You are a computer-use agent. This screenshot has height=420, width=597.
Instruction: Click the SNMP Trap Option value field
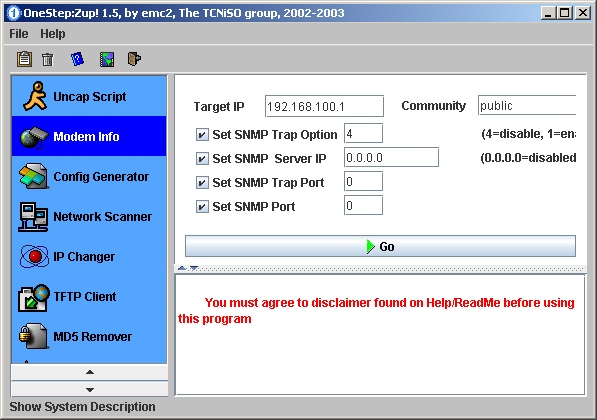click(x=363, y=133)
